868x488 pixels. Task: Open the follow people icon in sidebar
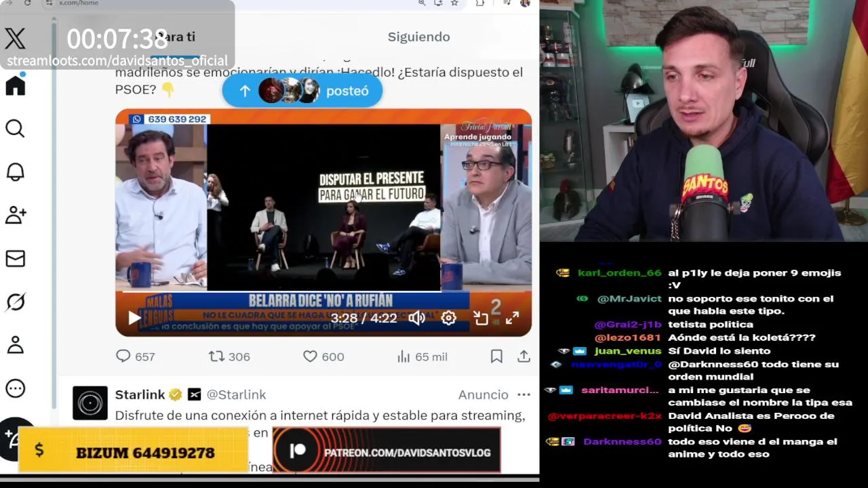click(x=15, y=215)
